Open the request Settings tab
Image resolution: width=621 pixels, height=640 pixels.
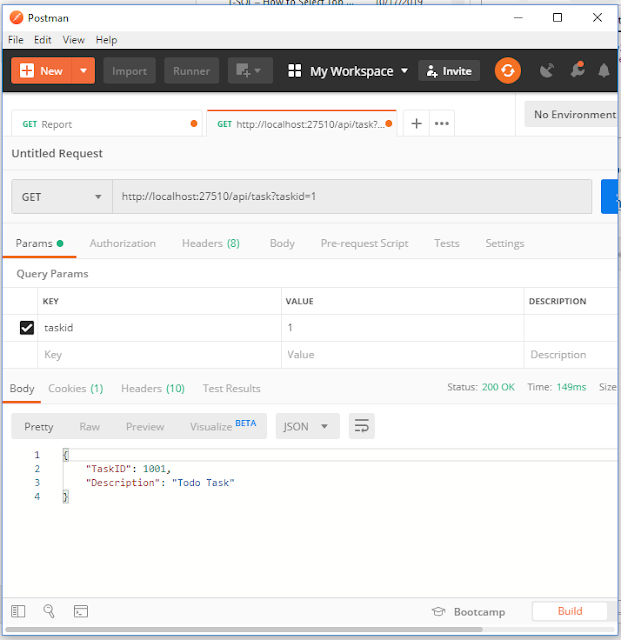pos(505,243)
